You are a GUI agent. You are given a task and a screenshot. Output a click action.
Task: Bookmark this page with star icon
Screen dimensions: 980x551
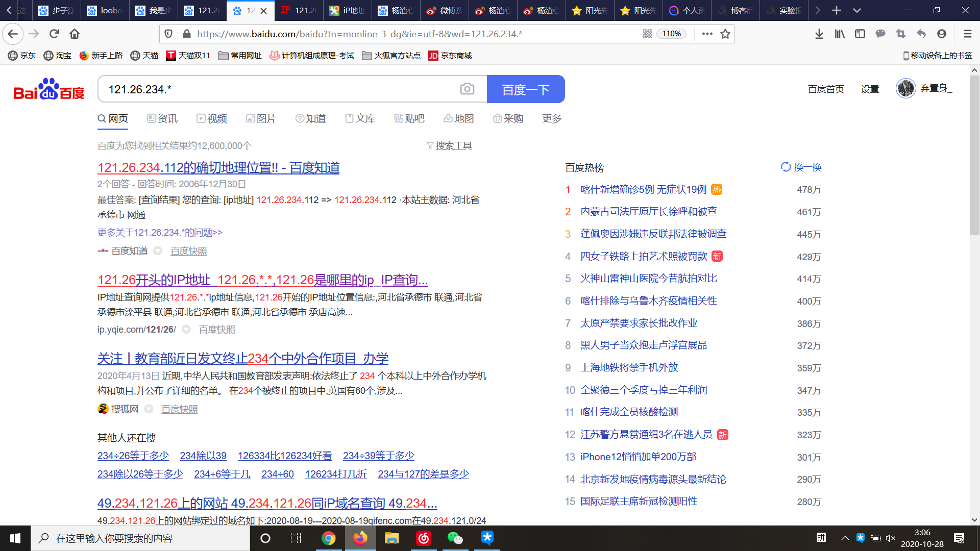coord(725,34)
